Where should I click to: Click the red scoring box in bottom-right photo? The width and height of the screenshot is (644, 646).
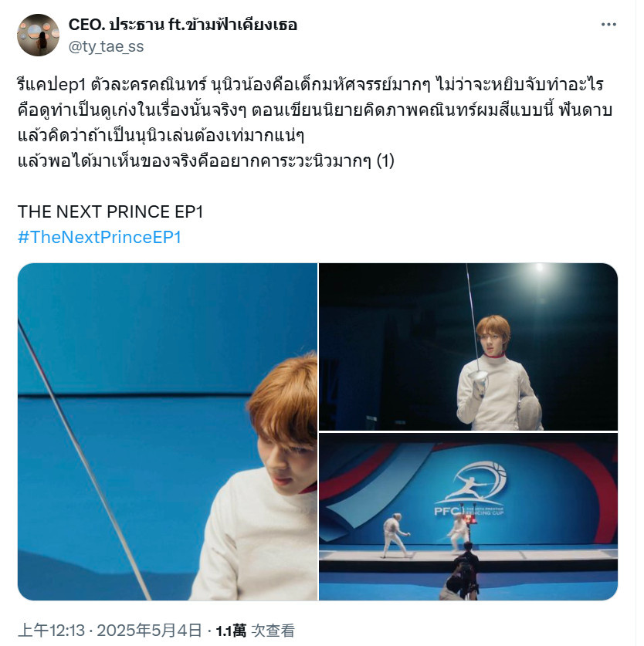[x=469, y=518]
